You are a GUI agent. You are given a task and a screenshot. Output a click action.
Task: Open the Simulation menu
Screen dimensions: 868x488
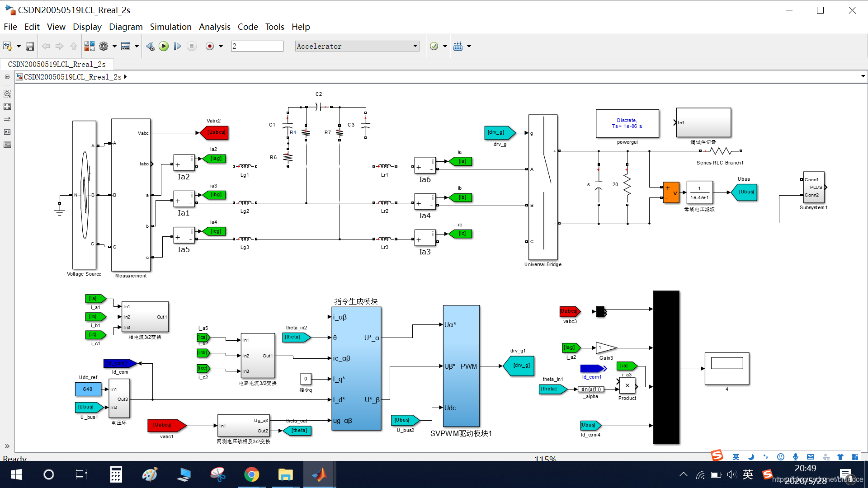pos(170,27)
